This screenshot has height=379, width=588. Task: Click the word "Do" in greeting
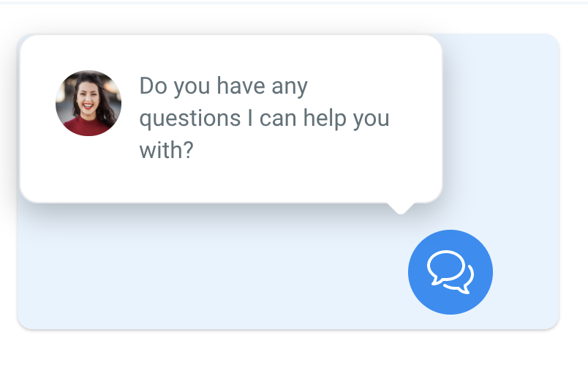[x=154, y=86]
